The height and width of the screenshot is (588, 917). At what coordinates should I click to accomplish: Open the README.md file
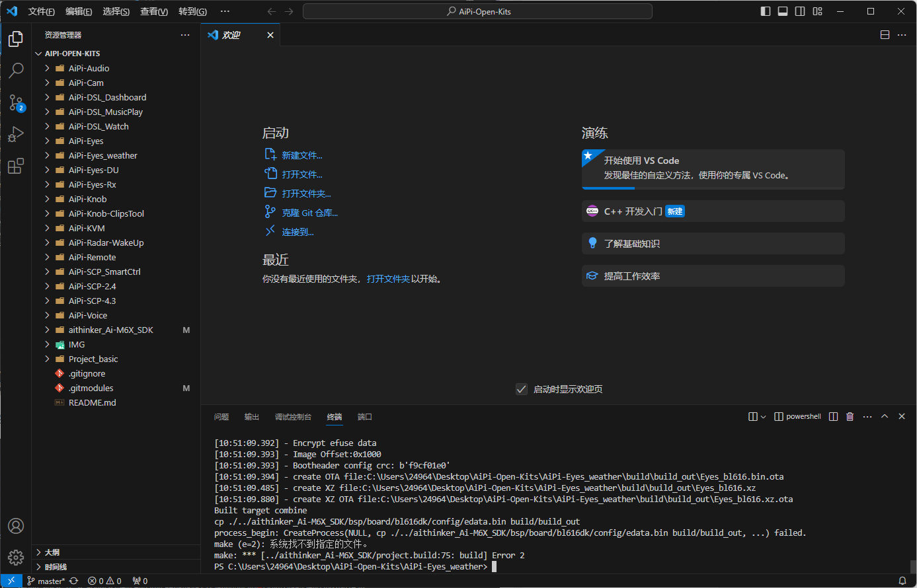[116, 402]
